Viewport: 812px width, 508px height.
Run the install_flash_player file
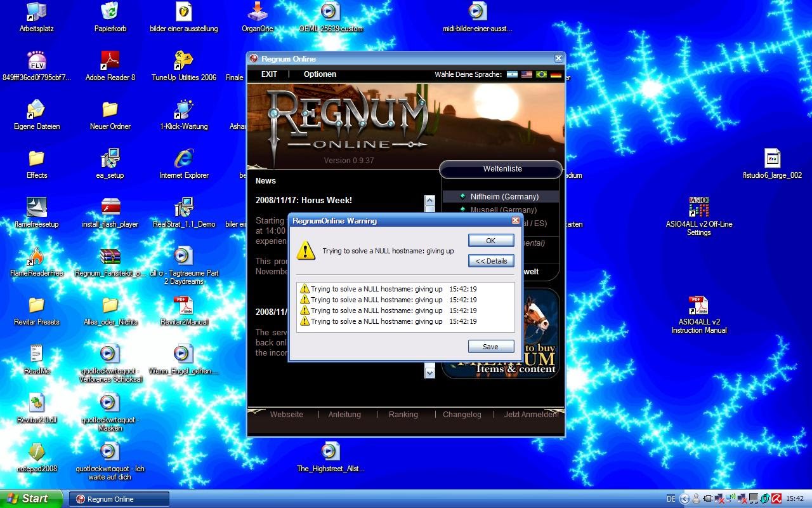(x=110, y=214)
